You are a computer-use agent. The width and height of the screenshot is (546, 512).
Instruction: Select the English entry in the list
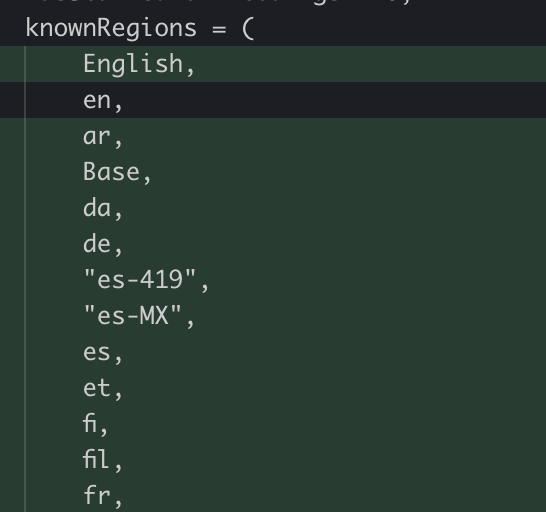pyautogui.click(x=133, y=65)
